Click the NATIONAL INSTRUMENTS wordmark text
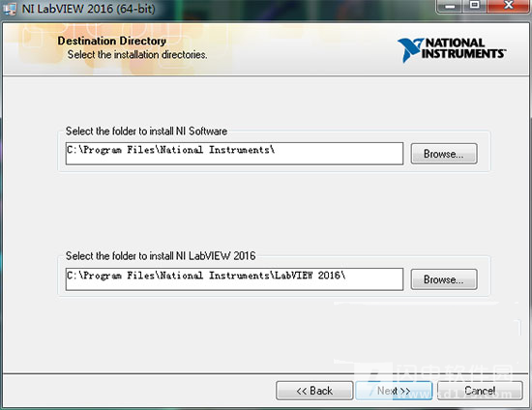The image size is (532, 410). coord(463,48)
